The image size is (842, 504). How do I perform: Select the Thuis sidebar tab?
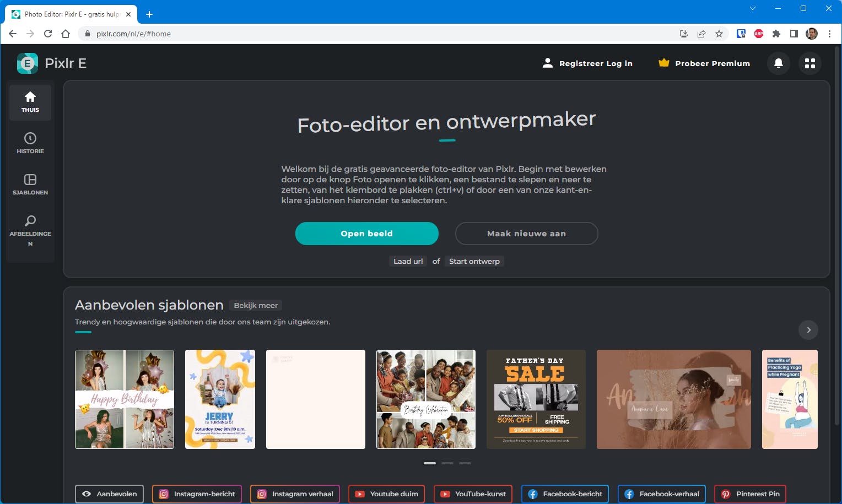30,102
